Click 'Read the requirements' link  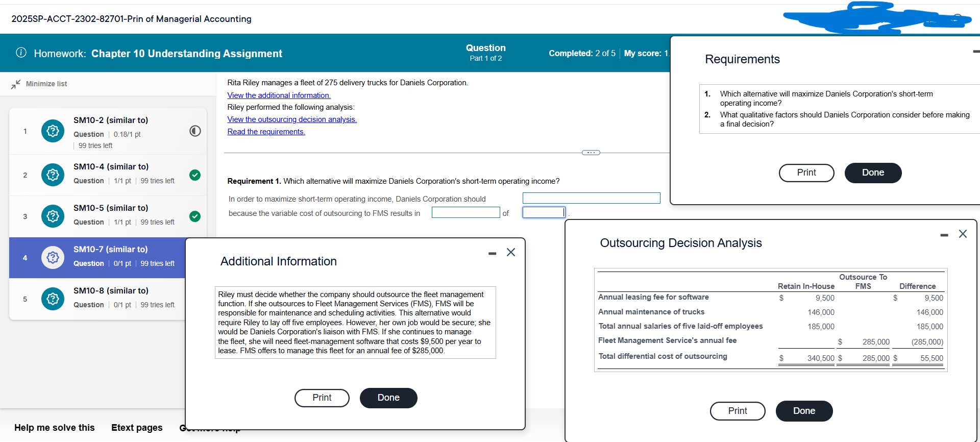(x=266, y=132)
